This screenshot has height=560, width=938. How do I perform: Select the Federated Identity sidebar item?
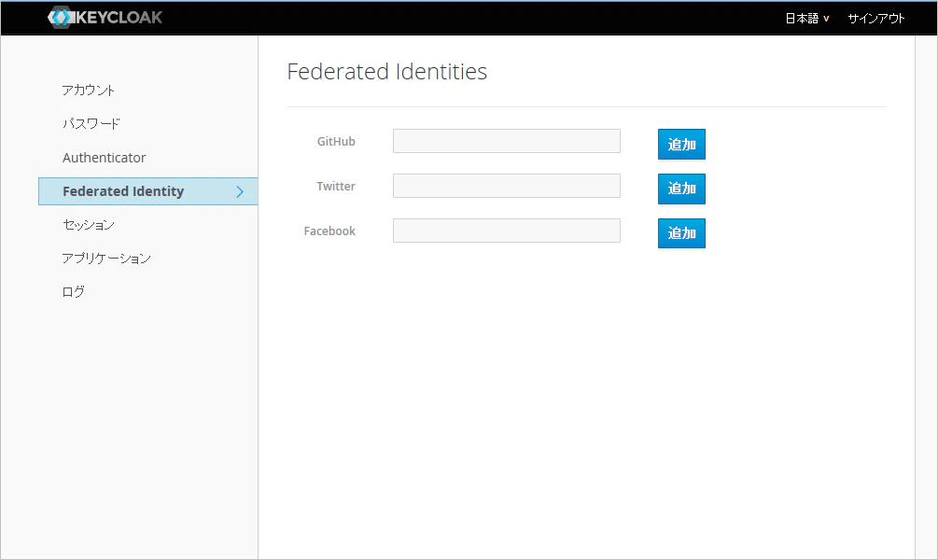148,191
